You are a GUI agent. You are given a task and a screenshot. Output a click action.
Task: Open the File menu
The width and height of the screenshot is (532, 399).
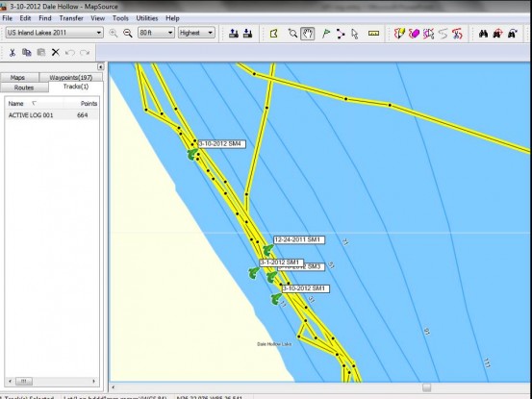point(7,18)
